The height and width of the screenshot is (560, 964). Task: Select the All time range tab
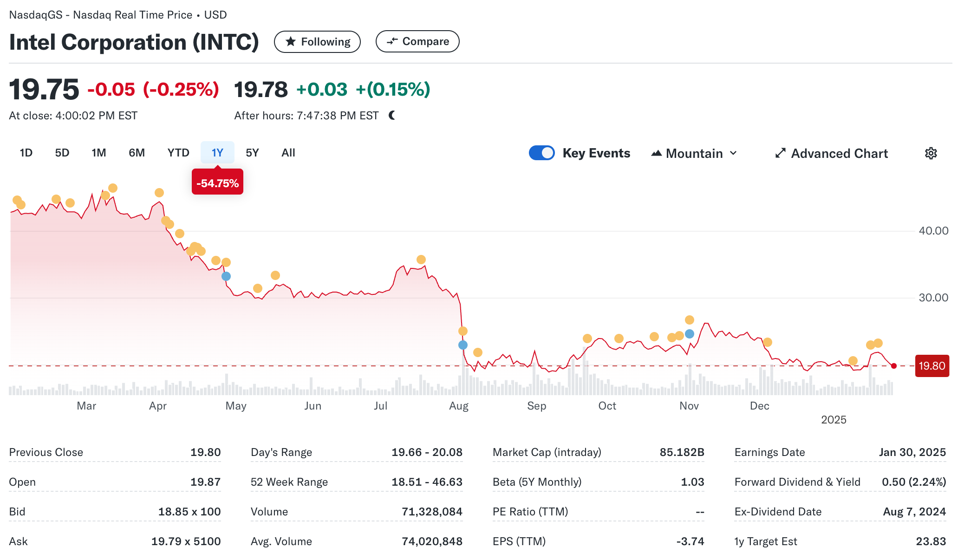288,153
